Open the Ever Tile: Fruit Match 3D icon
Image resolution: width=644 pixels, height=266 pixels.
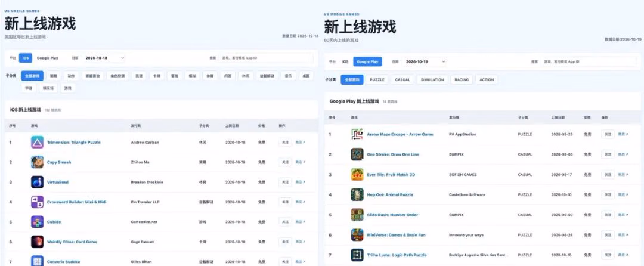[x=357, y=175]
